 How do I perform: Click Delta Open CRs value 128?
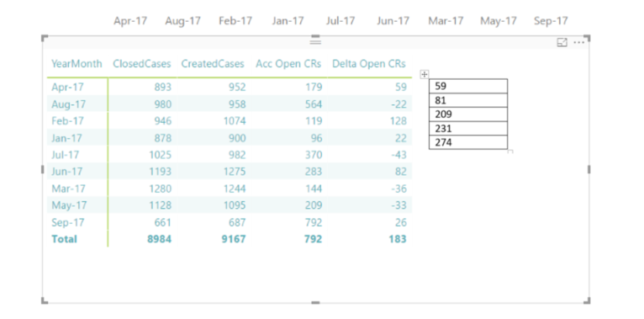pos(398,121)
